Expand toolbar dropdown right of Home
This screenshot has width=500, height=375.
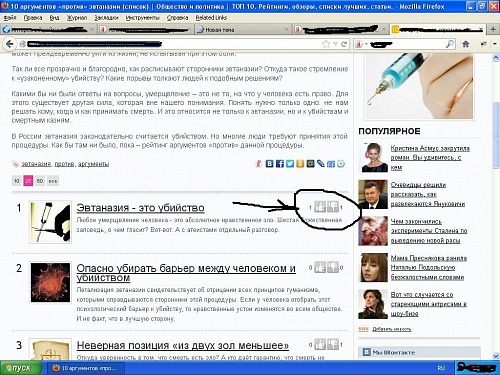tap(495, 44)
